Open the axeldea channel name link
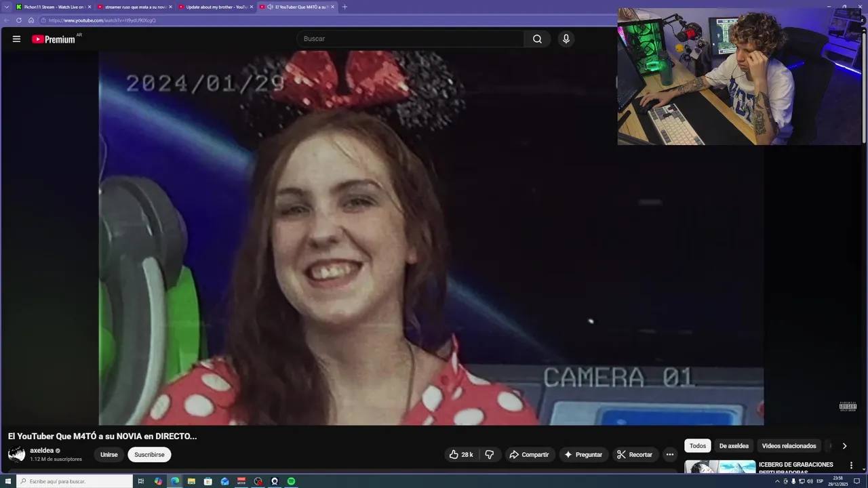 pyautogui.click(x=41, y=451)
